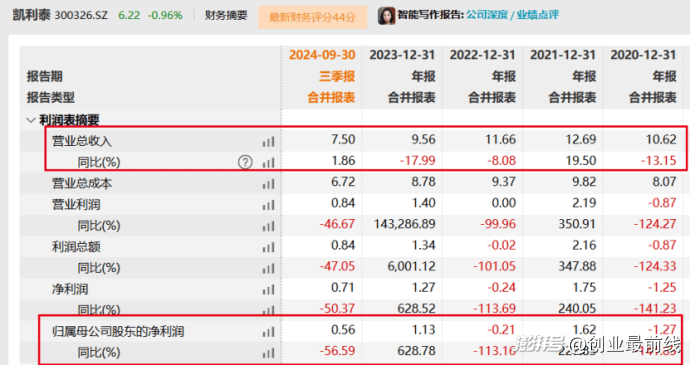Select the 2023-12-31 column header
This screenshot has height=365, width=690.
point(402,55)
